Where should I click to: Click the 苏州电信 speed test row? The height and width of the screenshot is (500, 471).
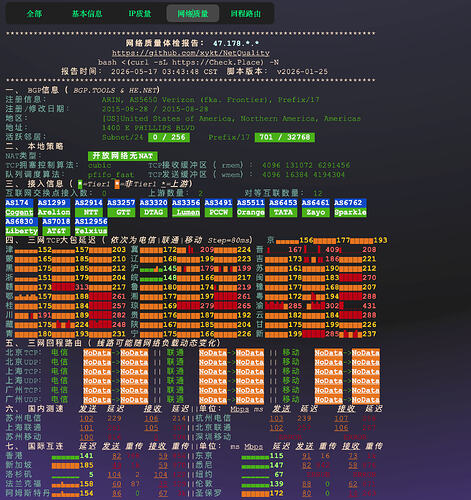coord(97,418)
